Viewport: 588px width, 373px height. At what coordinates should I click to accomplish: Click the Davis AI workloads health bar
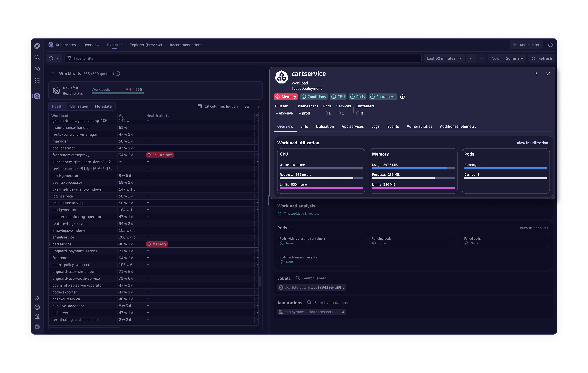(117, 93)
